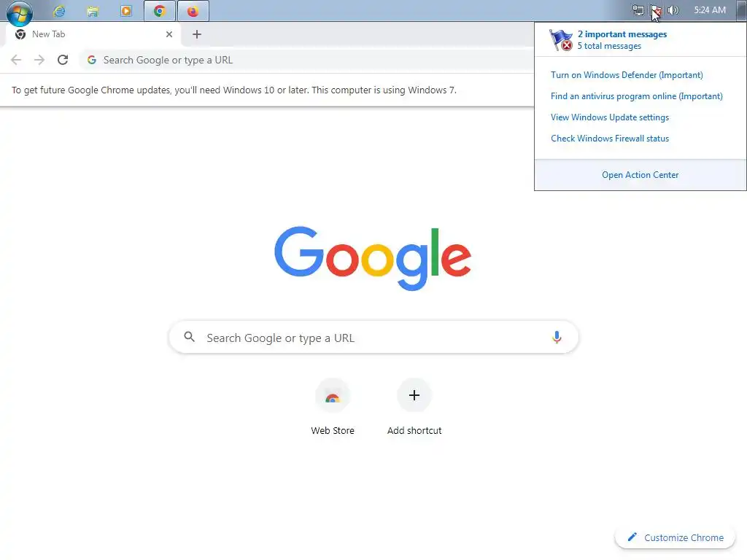
Task: Click Open Action Center link
Action: click(x=640, y=175)
